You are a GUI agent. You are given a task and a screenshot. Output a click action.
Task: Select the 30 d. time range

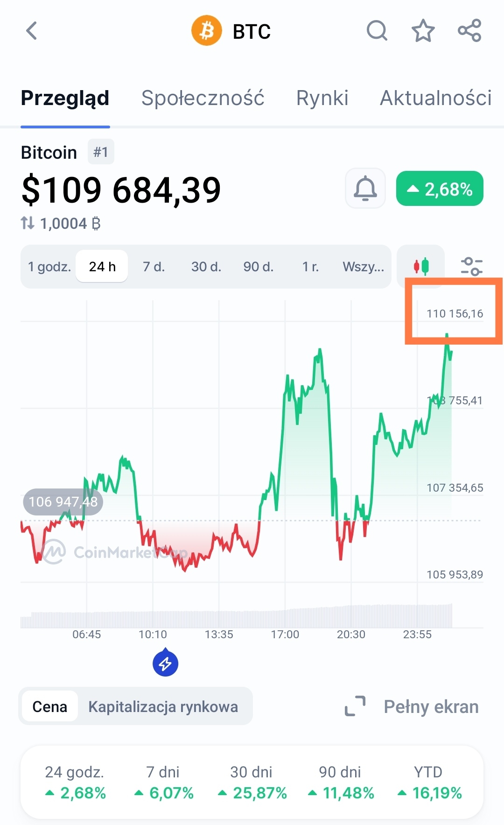(206, 267)
